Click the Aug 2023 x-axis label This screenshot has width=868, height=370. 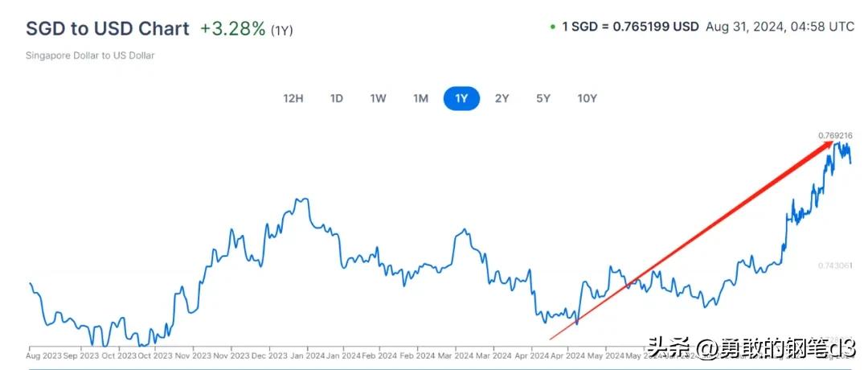pyautogui.click(x=43, y=354)
